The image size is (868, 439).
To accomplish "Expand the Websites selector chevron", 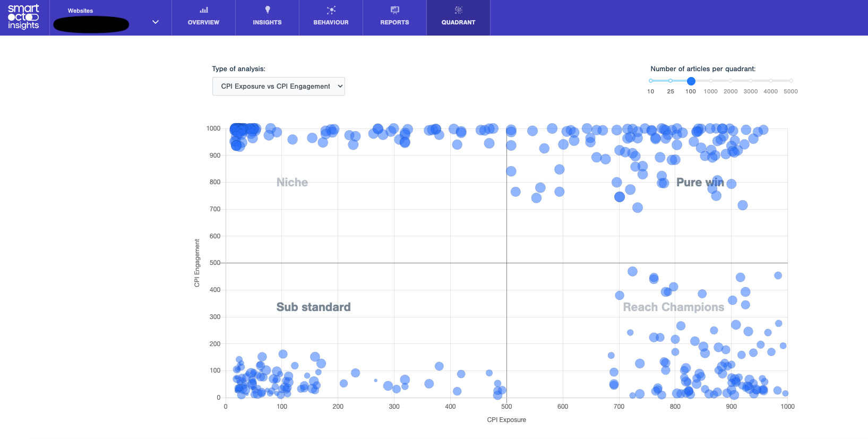I will click(156, 22).
